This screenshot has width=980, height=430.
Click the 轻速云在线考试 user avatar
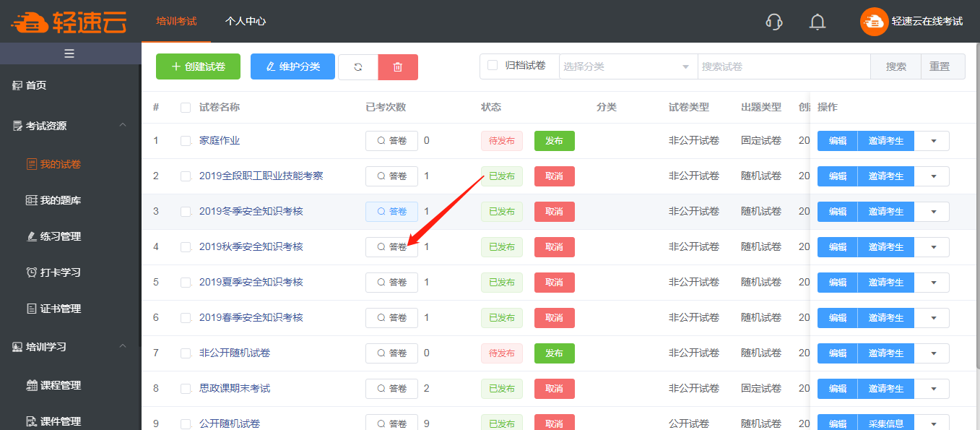click(874, 22)
